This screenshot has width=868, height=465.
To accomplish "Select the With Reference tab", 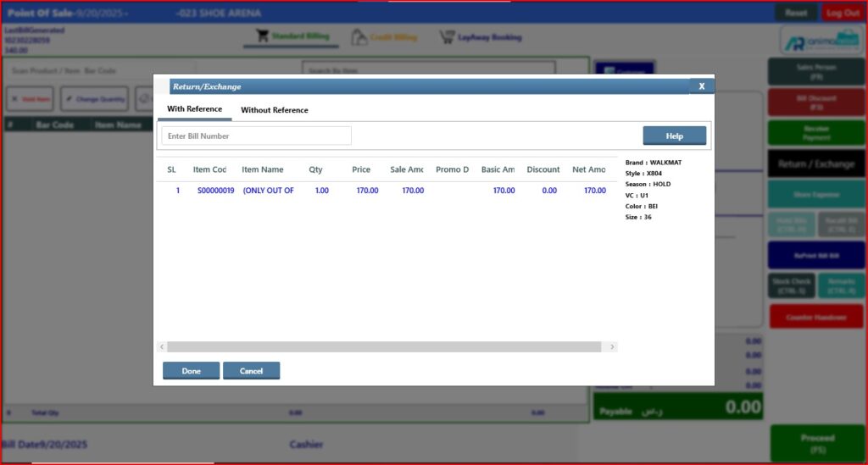I will tap(194, 109).
